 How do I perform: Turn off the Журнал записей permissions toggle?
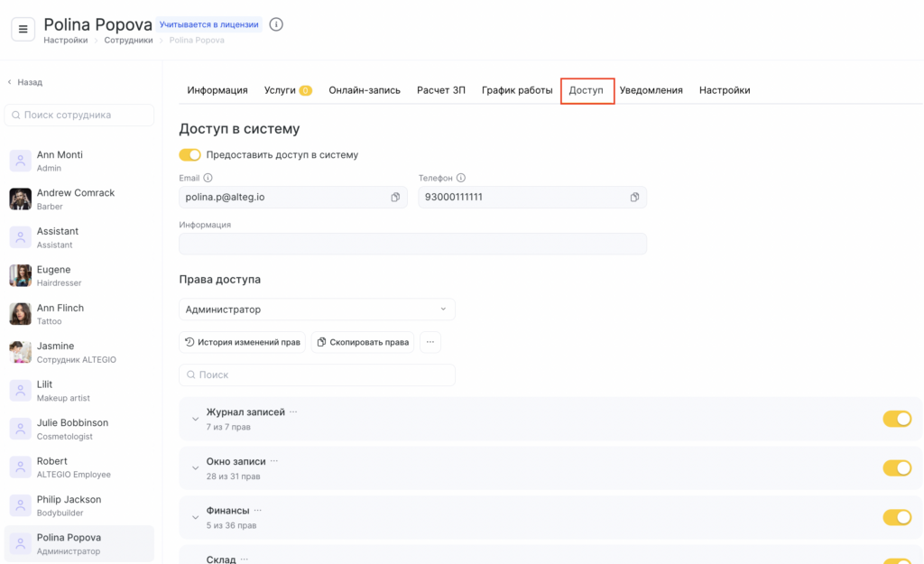coord(896,419)
